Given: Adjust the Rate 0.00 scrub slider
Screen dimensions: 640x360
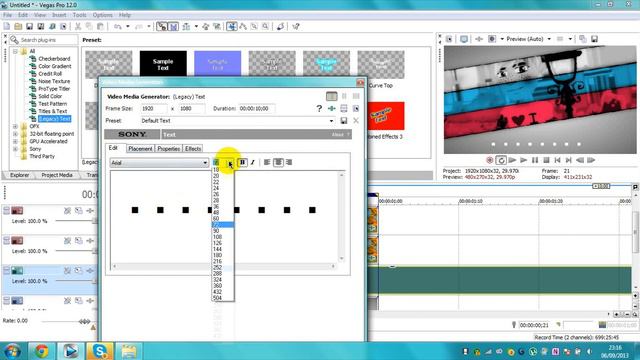Looking at the screenshot, I should click(x=84, y=321).
